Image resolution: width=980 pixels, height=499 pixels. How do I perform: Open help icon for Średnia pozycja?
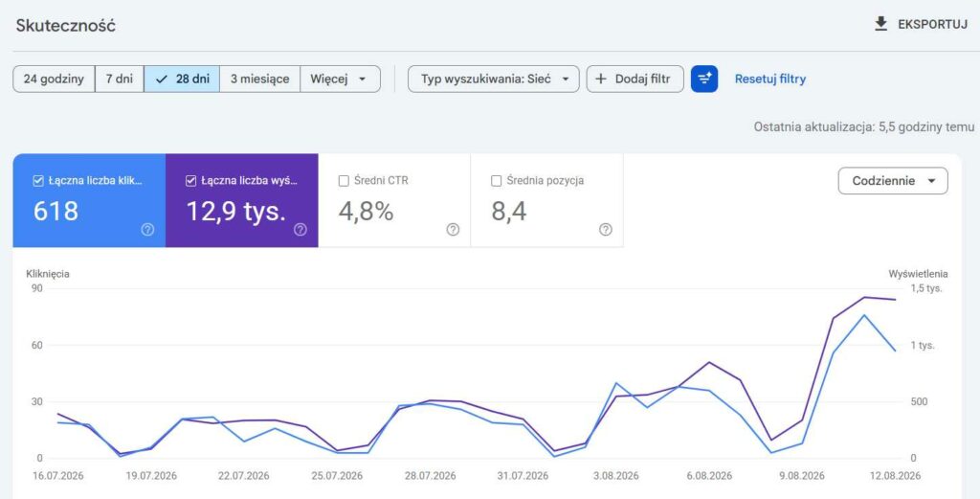click(606, 230)
